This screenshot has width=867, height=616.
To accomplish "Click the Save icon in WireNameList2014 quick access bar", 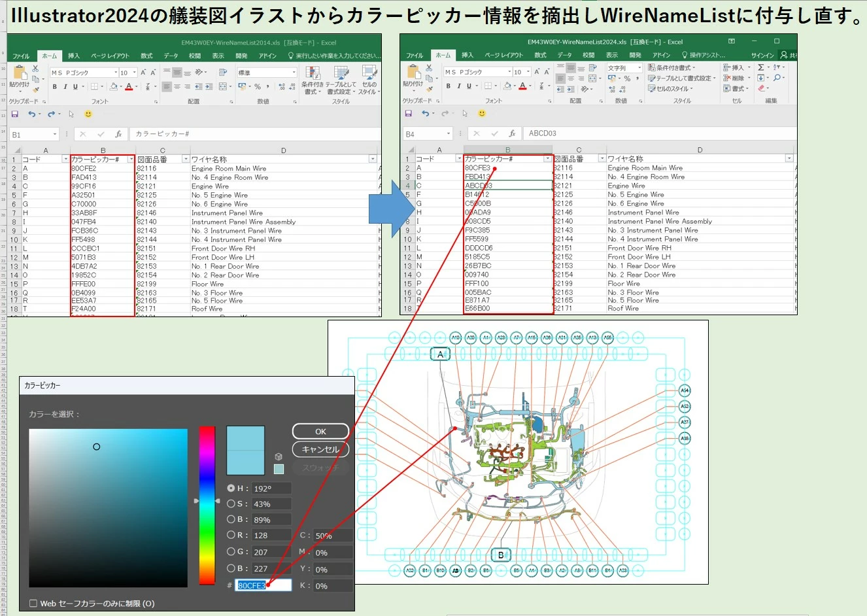I will pos(15,114).
